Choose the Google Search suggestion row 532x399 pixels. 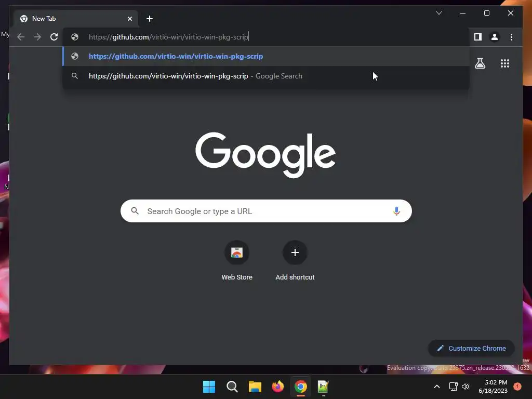266,76
